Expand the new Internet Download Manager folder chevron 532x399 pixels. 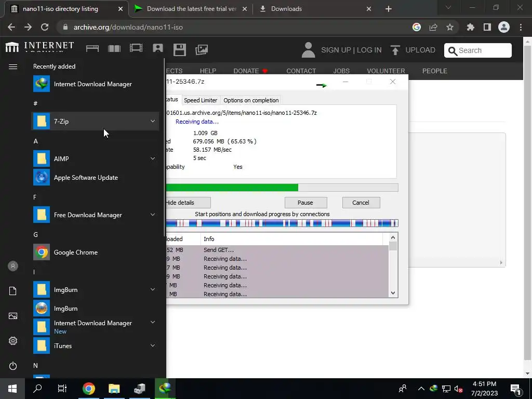tap(153, 322)
